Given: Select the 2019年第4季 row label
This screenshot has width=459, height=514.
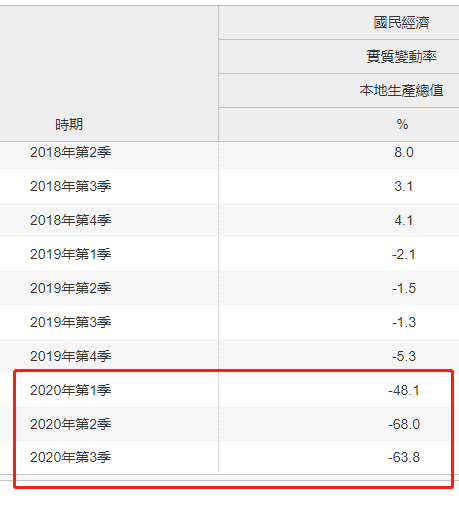Looking at the screenshot, I should pos(71,356).
